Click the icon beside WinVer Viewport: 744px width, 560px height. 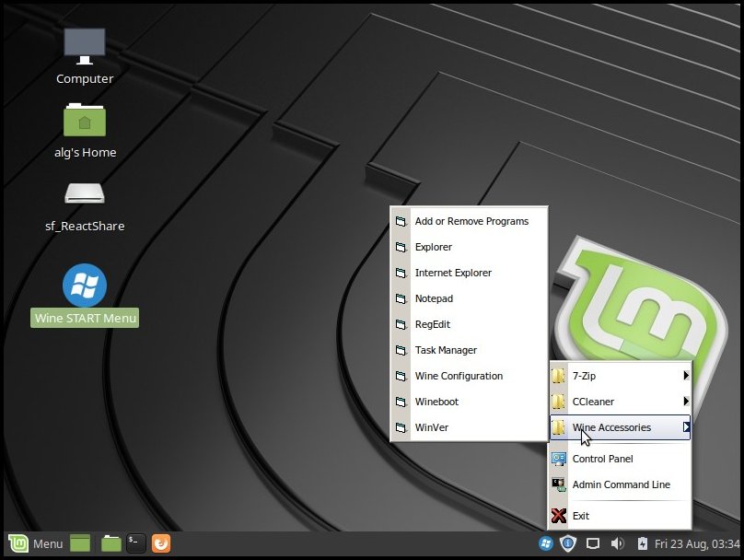(401, 427)
